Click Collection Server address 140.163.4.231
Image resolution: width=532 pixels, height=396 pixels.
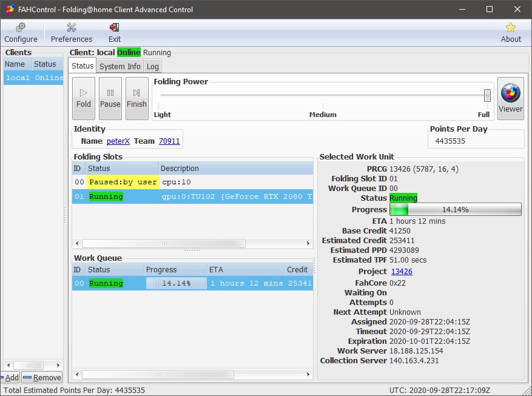pyautogui.click(x=414, y=360)
